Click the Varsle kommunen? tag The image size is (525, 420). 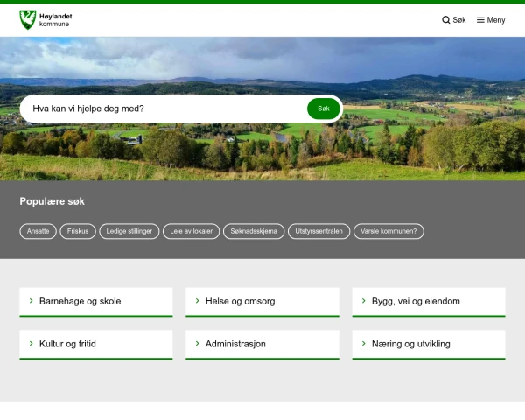[x=388, y=231]
